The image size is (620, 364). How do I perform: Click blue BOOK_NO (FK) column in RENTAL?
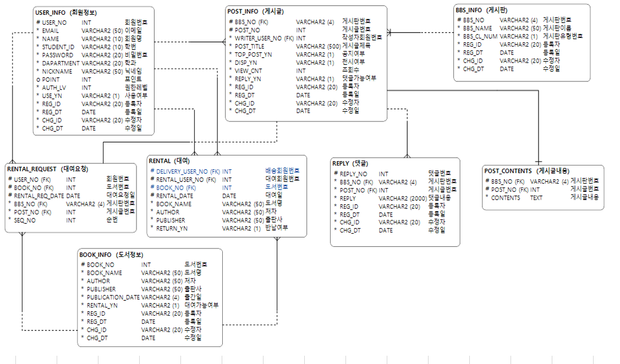coord(176,187)
